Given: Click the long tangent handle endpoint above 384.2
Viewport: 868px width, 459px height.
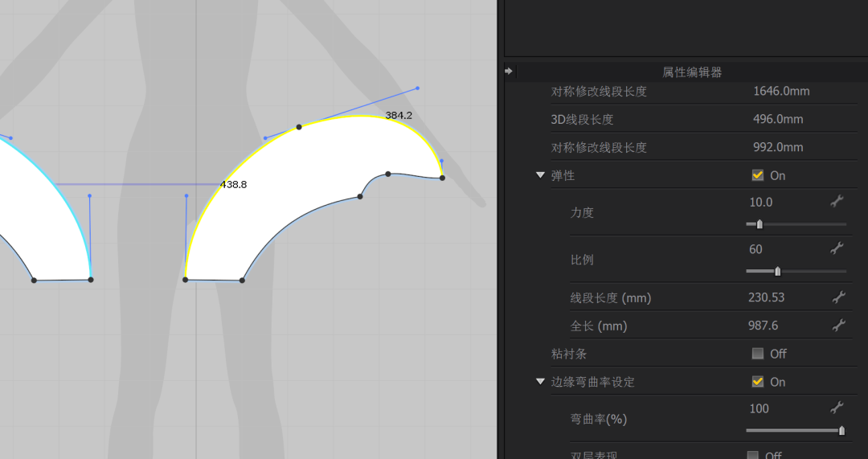Looking at the screenshot, I should pos(417,88).
